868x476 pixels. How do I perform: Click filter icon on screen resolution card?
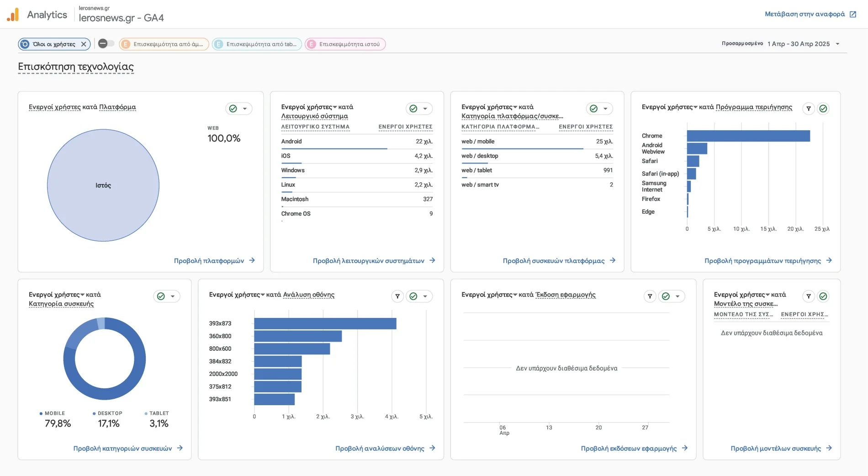(x=397, y=296)
